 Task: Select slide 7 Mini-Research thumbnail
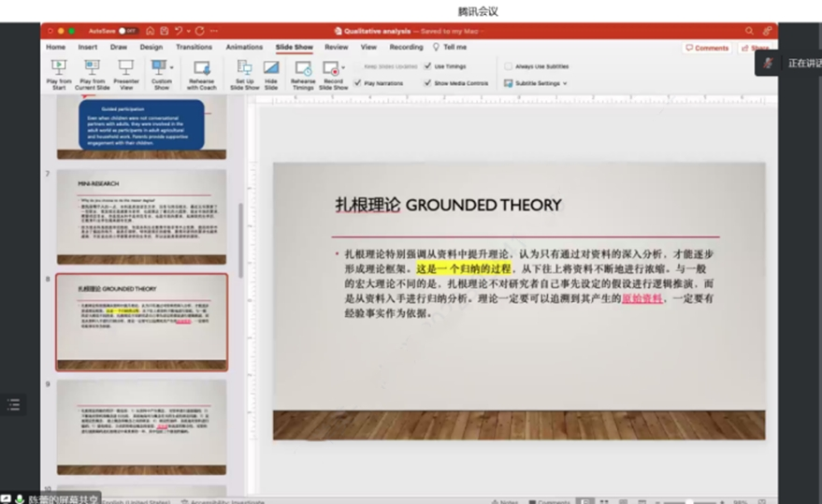pyautogui.click(x=141, y=216)
